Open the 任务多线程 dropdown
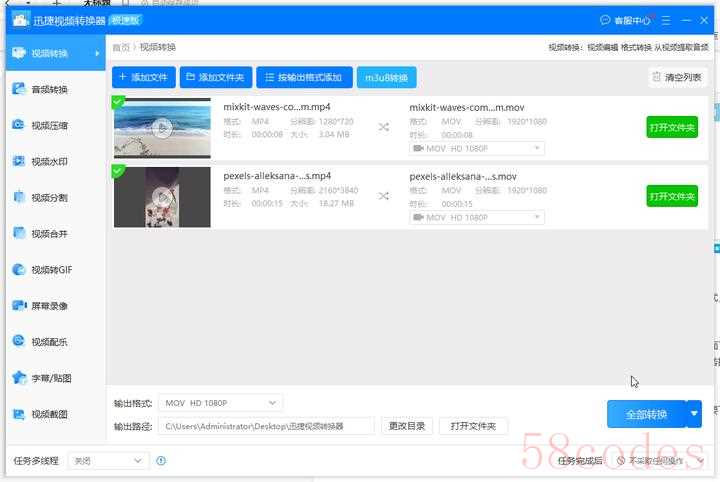Viewport: 720px width, 482px height. (108, 460)
